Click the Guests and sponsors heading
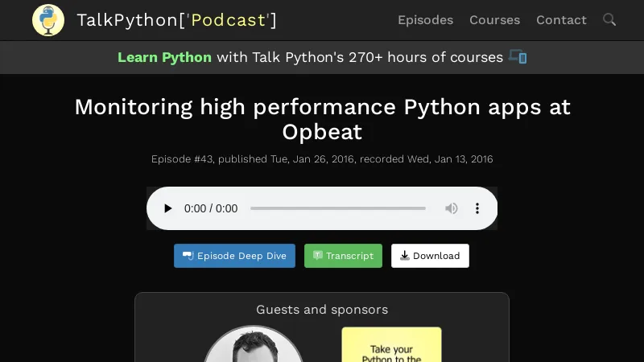644x362 pixels. point(322,310)
